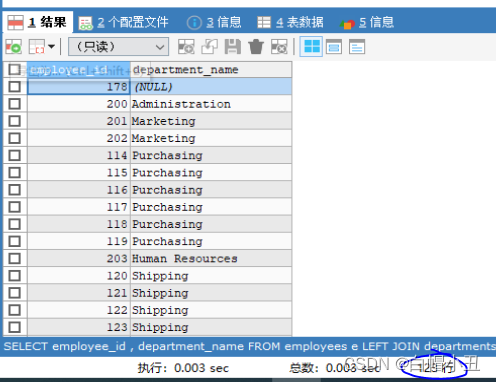The image size is (496, 382).
Task: Select the Purchasing cell in row 116
Action: 211,190
